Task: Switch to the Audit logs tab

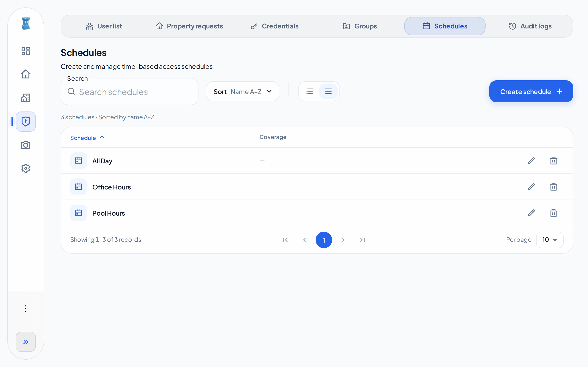Action: [x=530, y=26]
